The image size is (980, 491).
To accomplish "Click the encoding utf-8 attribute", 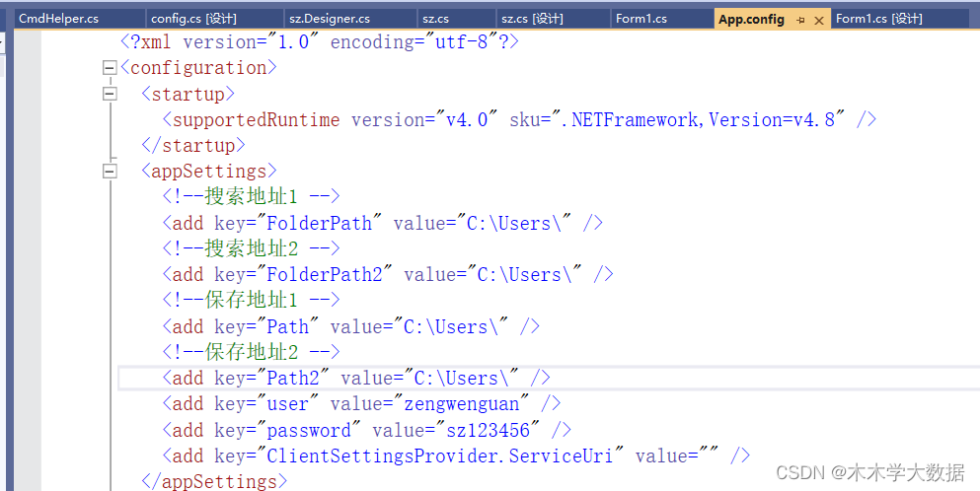I will [x=414, y=41].
